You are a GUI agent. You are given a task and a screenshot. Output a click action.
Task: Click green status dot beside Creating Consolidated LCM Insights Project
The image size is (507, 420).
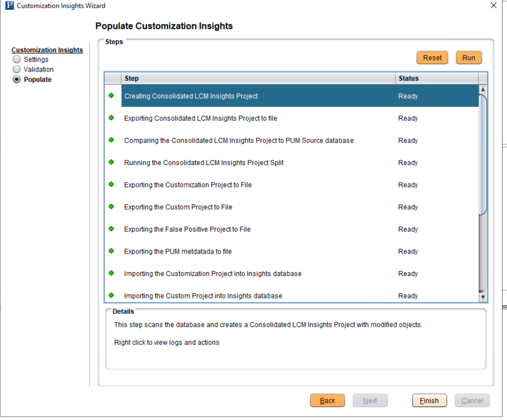pyautogui.click(x=111, y=95)
